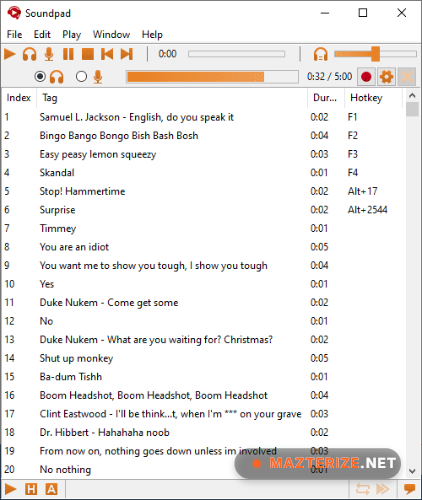Screen dimensions: 422x500
Task: Close the recorder panel with X icon
Action: click(407, 77)
